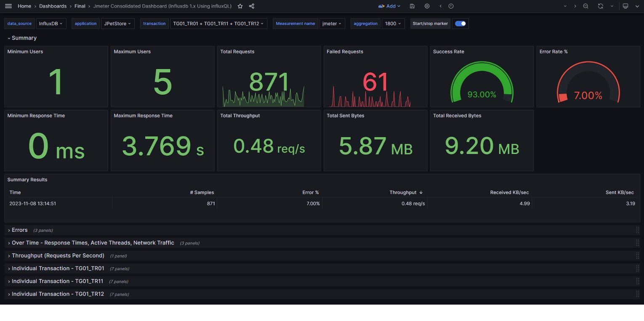This screenshot has height=321, width=644.
Task: Collapse the Summary row
Action: tap(24, 38)
